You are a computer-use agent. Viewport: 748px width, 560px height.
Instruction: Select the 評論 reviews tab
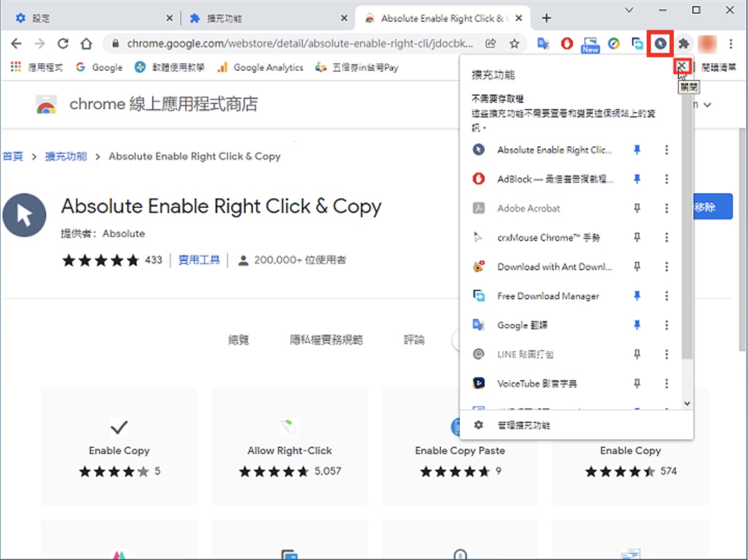coord(414,340)
